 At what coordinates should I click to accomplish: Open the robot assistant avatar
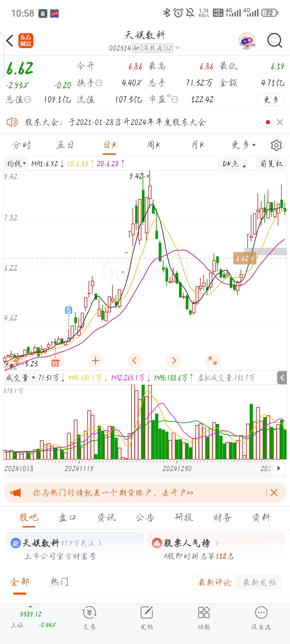pyautogui.click(x=247, y=41)
